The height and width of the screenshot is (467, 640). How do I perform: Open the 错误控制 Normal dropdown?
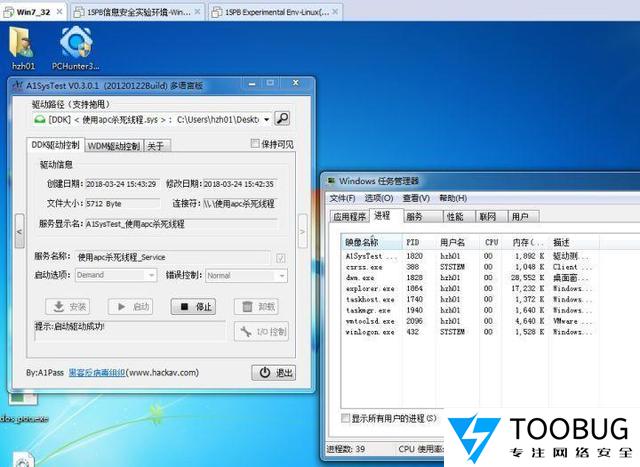point(246,276)
